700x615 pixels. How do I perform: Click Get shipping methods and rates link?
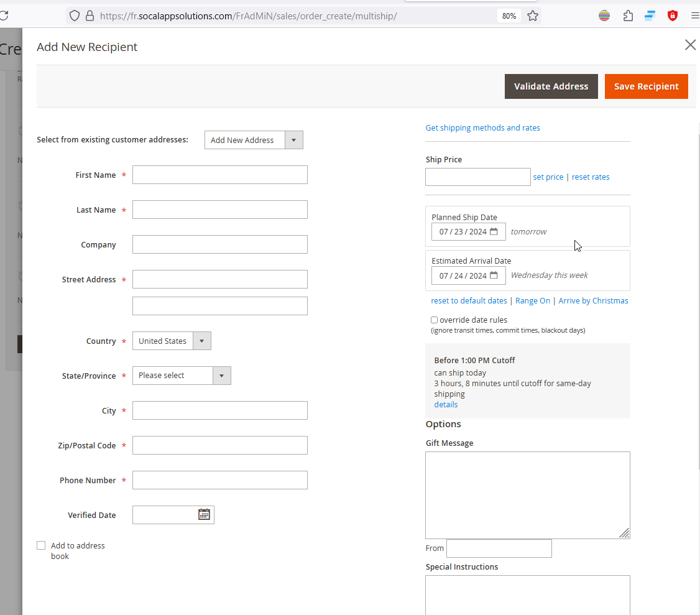coord(482,127)
